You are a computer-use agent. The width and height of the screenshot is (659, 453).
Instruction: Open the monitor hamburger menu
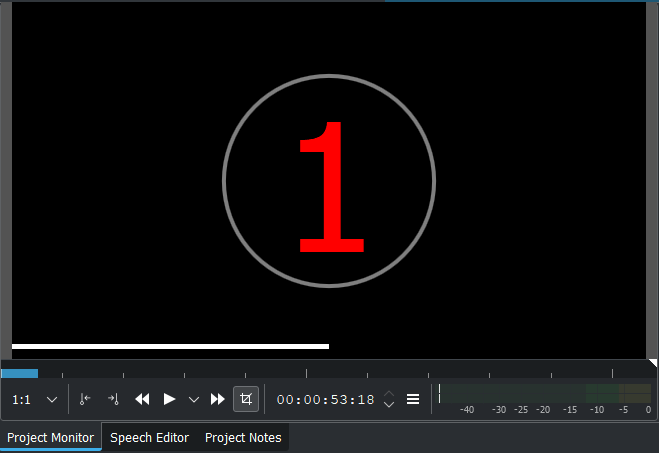413,399
